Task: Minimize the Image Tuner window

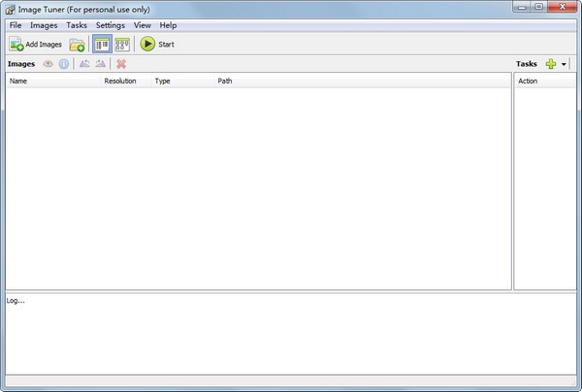Action: pos(522,7)
